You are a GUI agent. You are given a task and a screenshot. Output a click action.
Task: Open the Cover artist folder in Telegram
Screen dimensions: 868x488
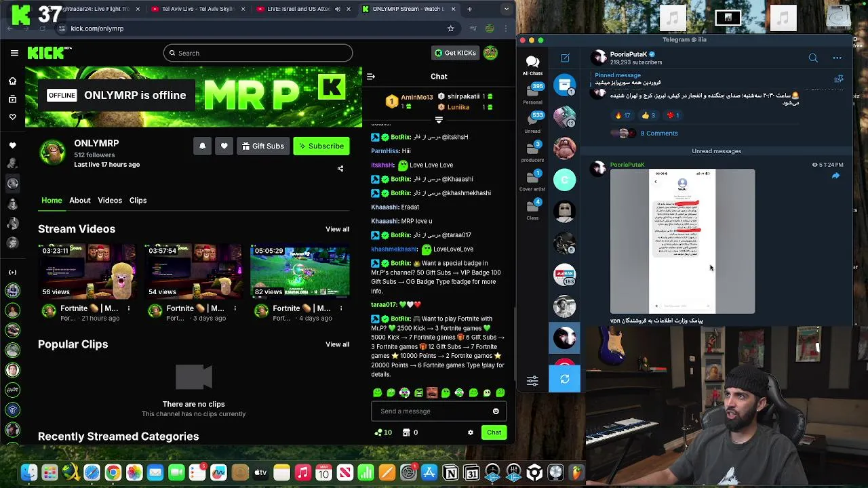point(532,180)
